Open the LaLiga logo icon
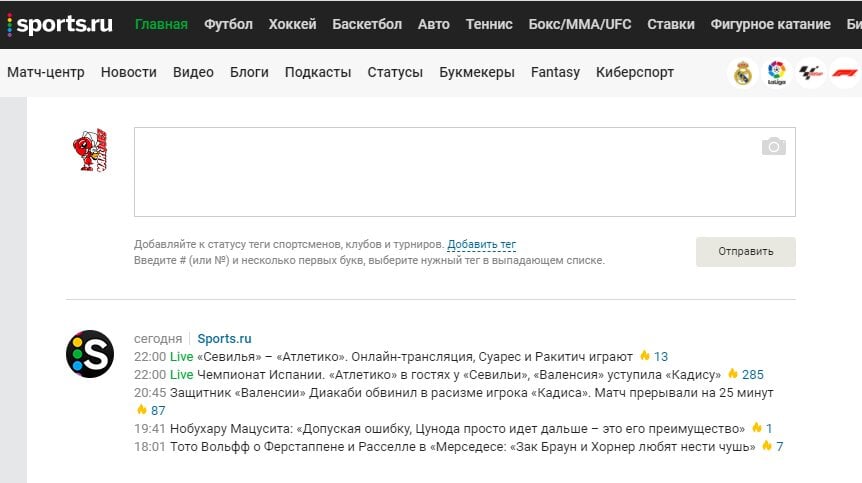 pos(776,73)
